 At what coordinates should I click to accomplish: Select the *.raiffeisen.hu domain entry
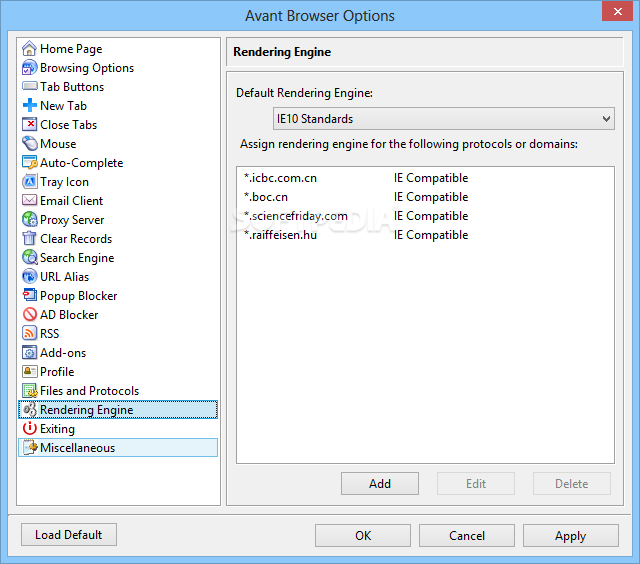[x=280, y=235]
